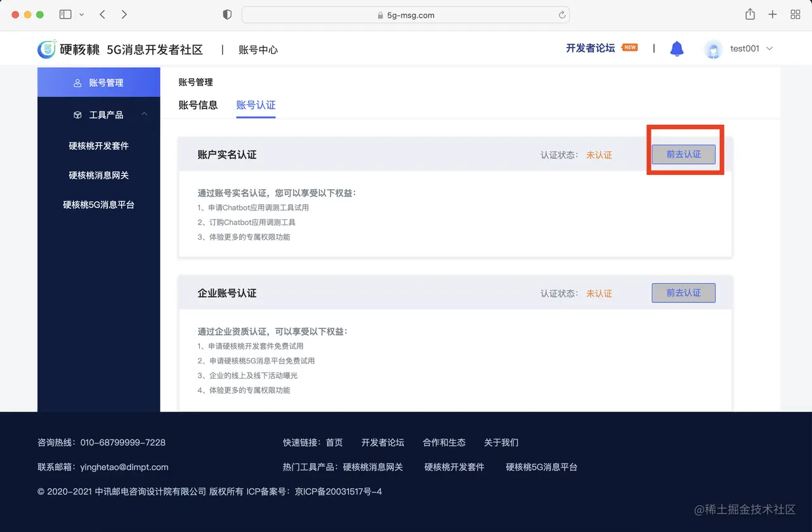Open 硬核桃消息网关 in the sidebar
This screenshot has height=532, width=812.
(99, 175)
